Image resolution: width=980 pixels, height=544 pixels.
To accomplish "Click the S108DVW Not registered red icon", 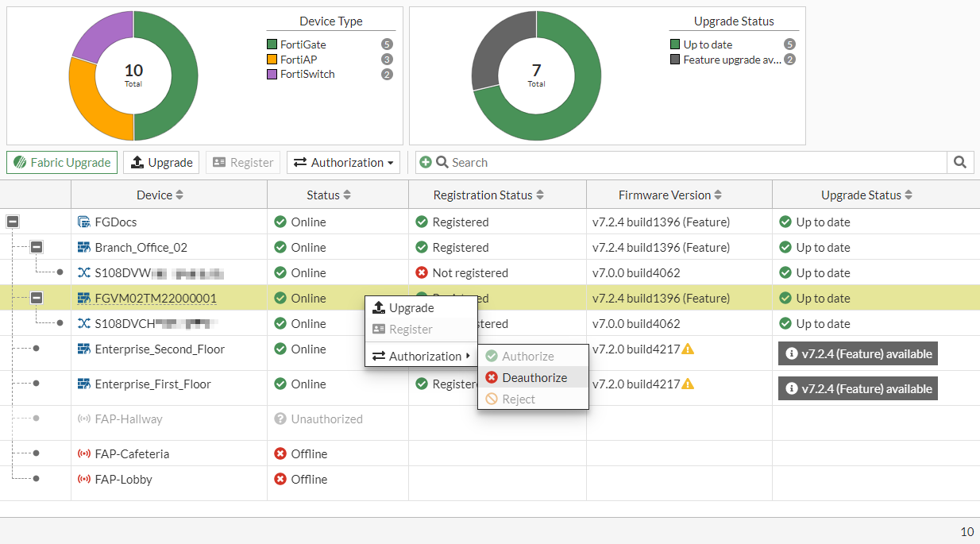I will (422, 272).
